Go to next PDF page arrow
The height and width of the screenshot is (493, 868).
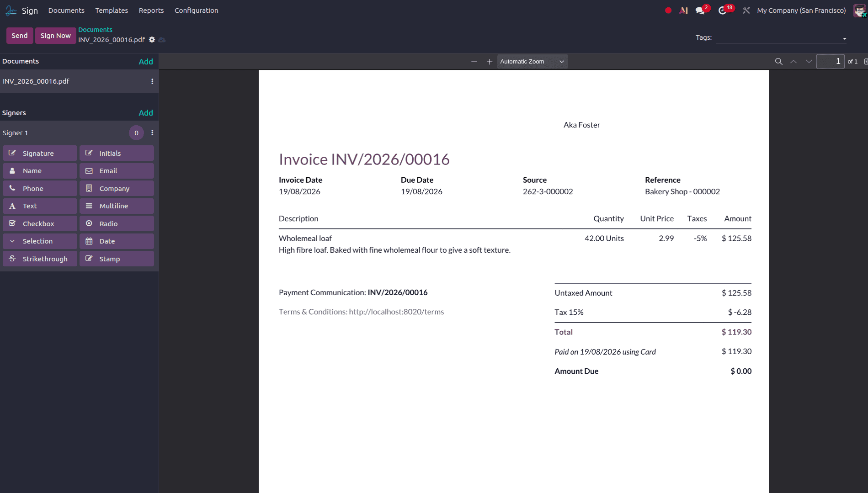[809, 62]
